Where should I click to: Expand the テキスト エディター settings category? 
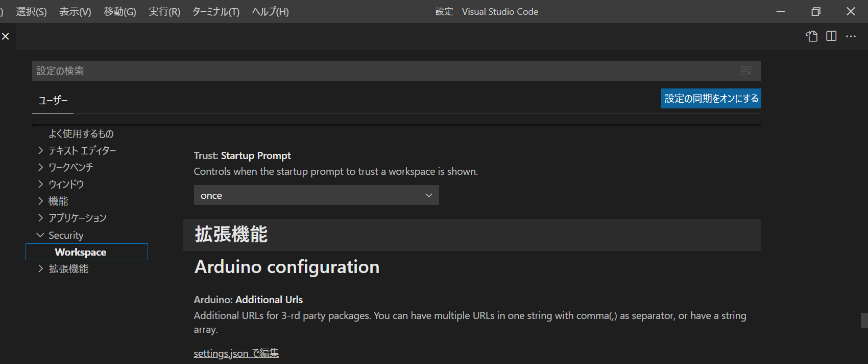coord(82,150)
